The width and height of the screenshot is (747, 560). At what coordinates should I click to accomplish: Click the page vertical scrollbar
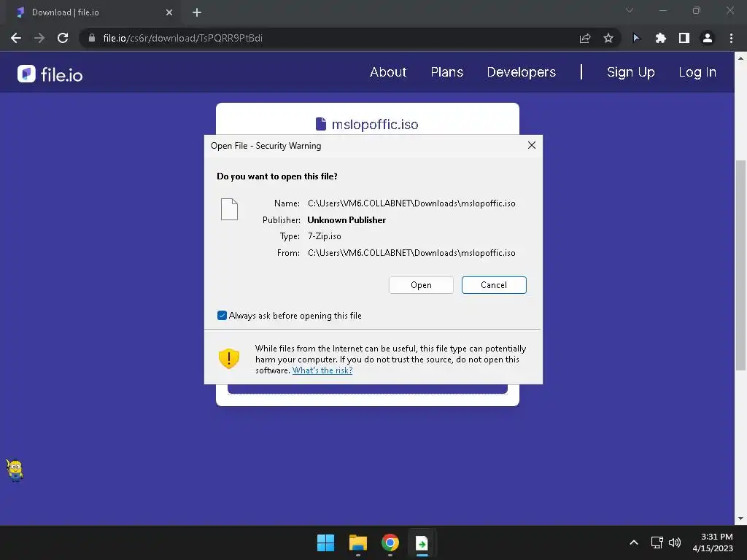740,265
